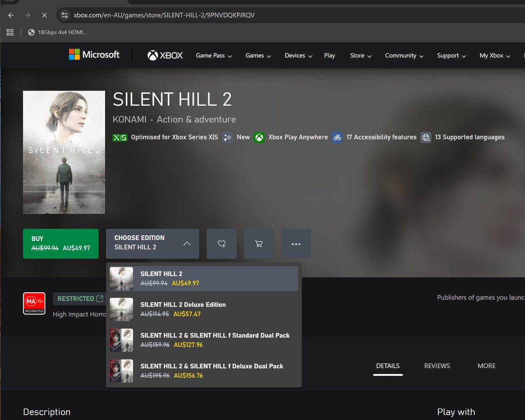The image size is (525, 420).
Task: Open the RESTRICTED rating link
Action: (x=80, y=299)
